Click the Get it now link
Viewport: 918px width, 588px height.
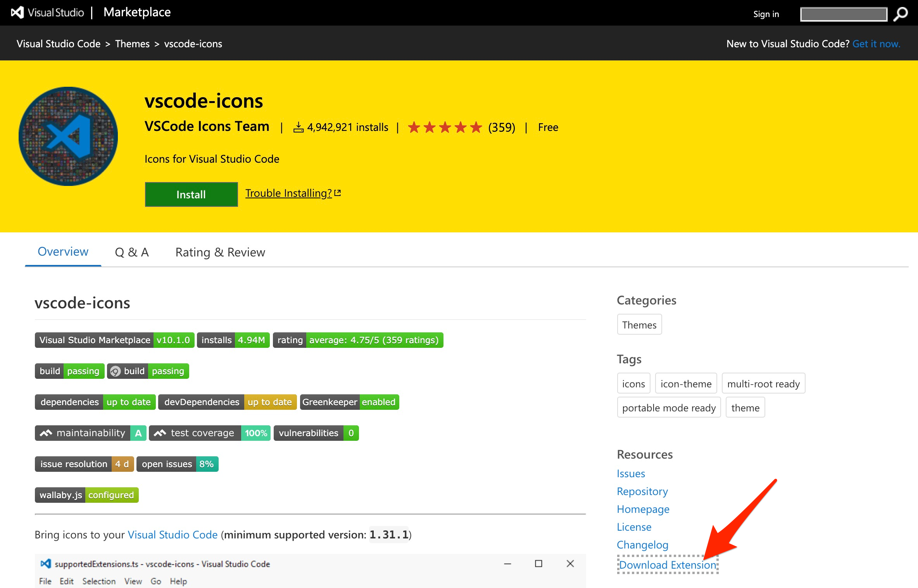tap(876, 44)
